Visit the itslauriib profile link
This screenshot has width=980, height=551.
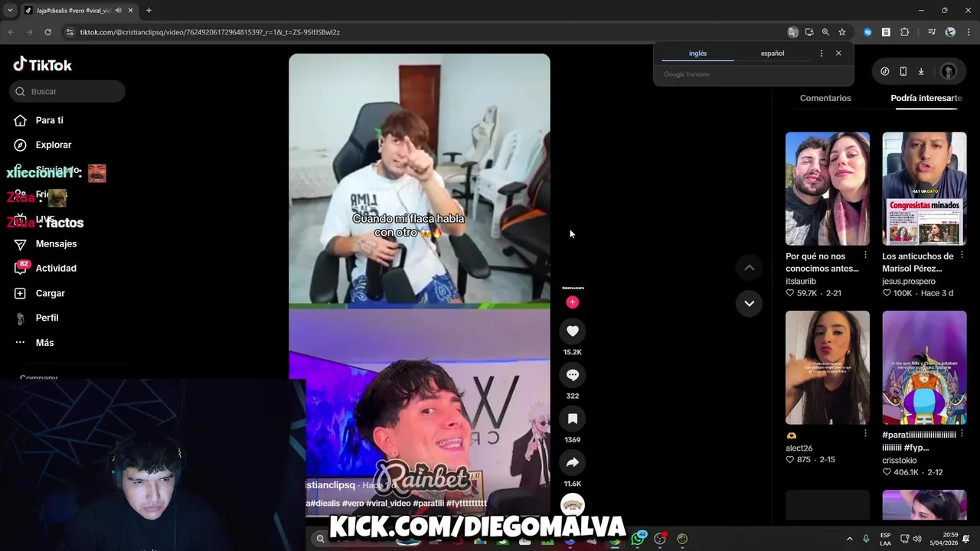(801, 282)
